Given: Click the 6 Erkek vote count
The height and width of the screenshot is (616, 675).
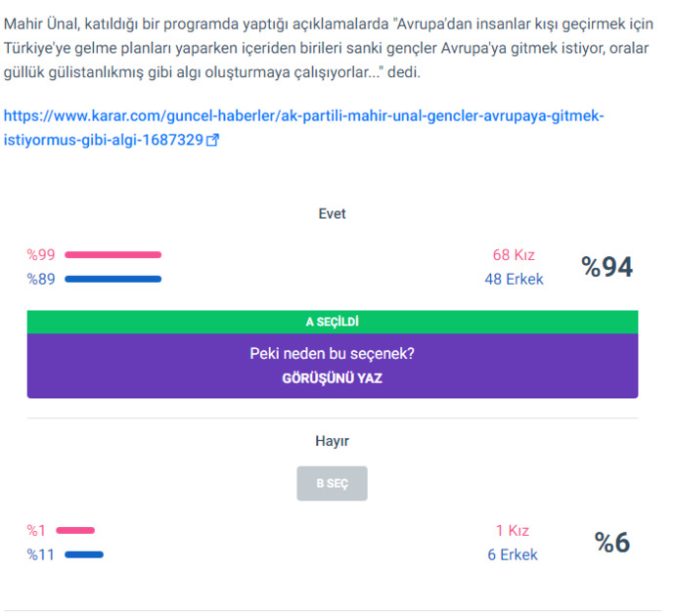Looking at the screenshot, I should [x=513, y=554].
